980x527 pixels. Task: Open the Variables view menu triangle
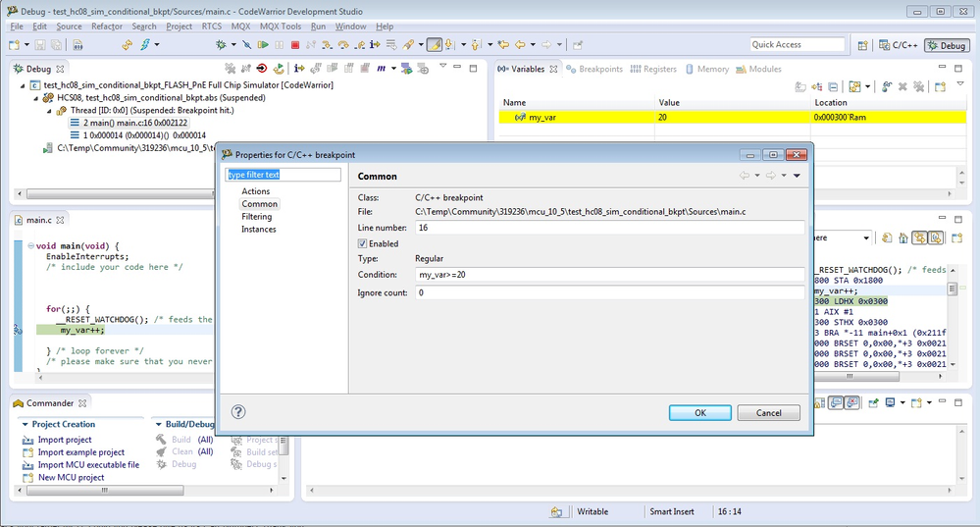pos(960,83)
